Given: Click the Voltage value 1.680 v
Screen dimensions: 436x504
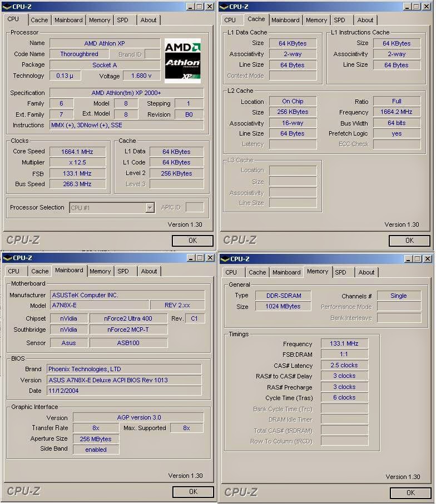Looking at the screenshot, I should pyautogui.click(x=141, y=76).
